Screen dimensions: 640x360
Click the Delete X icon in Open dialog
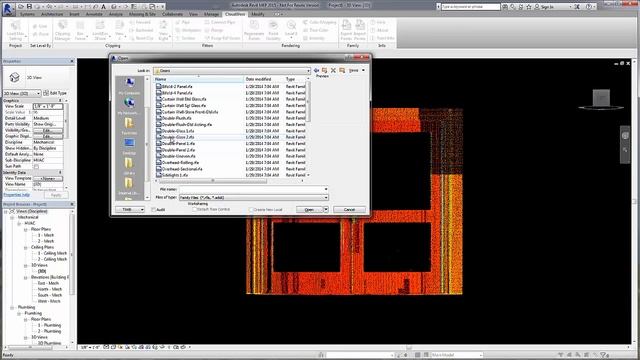333,71
